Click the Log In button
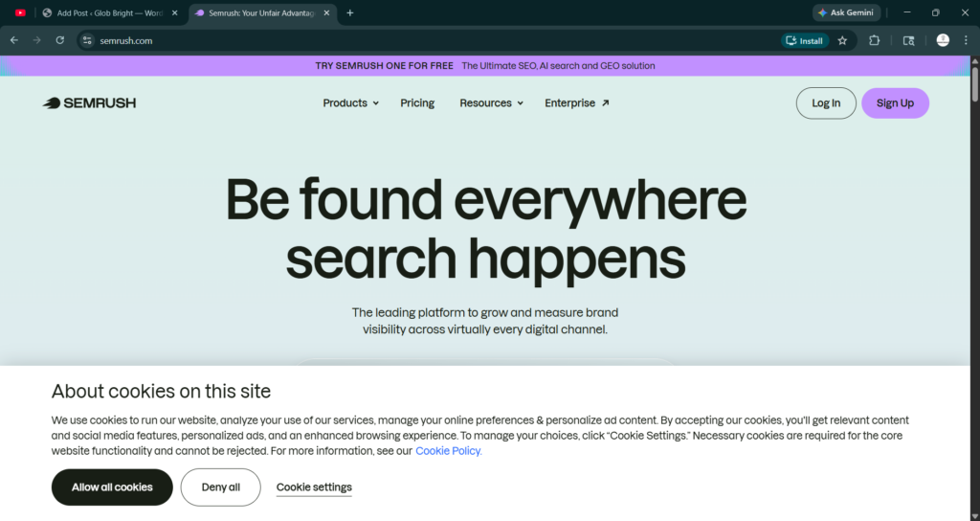Screen dimensions: 980x521 pos(826,103)
